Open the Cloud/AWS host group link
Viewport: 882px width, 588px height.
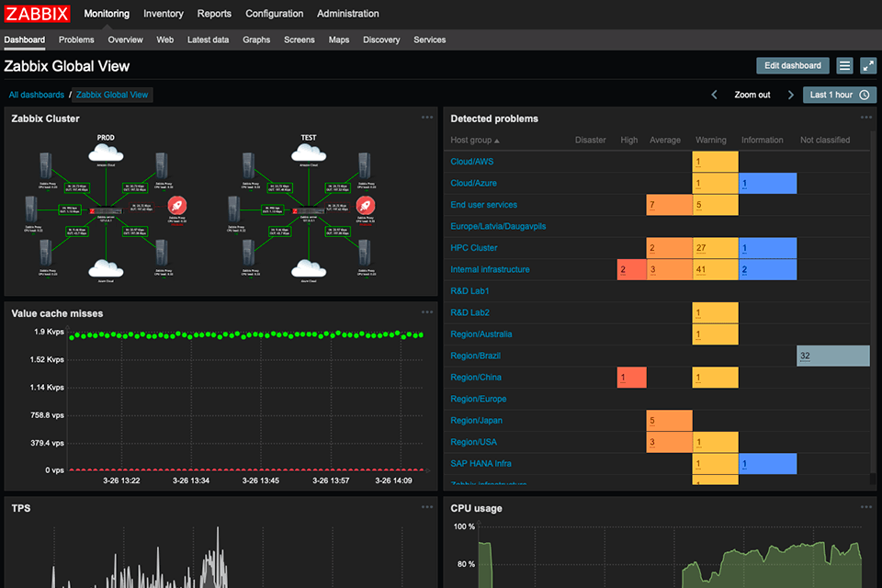[471, 162]
